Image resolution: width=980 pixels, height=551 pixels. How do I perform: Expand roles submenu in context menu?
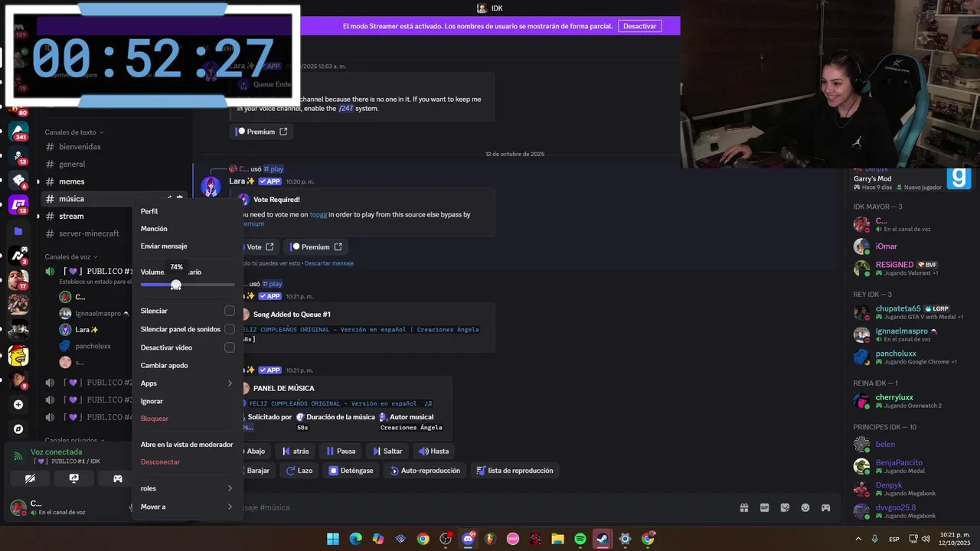pyautogui.click(x=187, y=488)
